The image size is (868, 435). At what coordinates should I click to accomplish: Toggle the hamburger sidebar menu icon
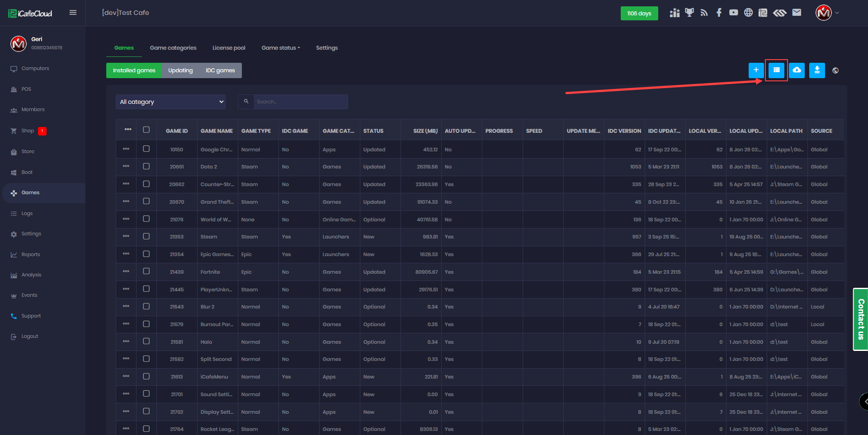tap(73, 13)
